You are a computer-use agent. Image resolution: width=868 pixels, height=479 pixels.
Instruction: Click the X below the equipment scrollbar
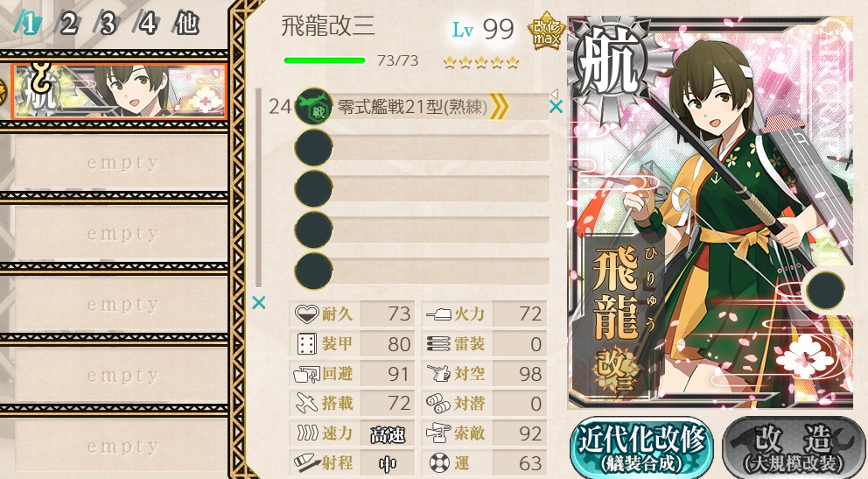coord(258,302)
